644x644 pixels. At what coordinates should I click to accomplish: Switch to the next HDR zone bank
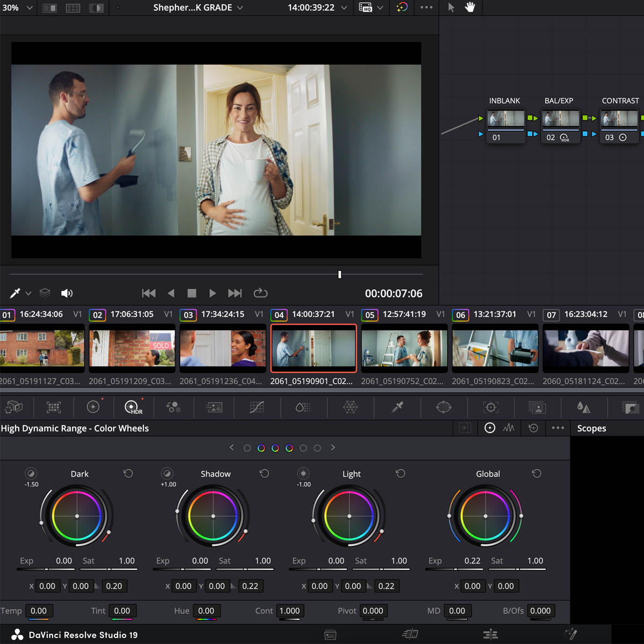(333, 448)
